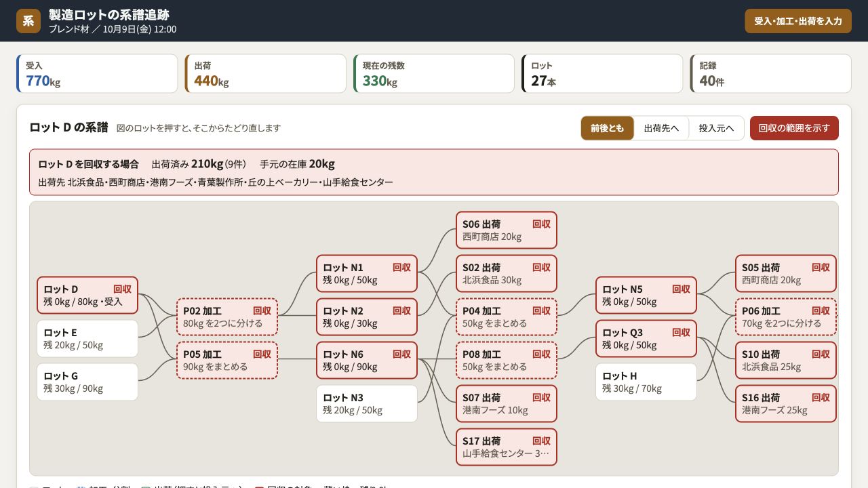Click the P02 加工 process node
This screenshot has height=488, width=868.
[227, 317]
